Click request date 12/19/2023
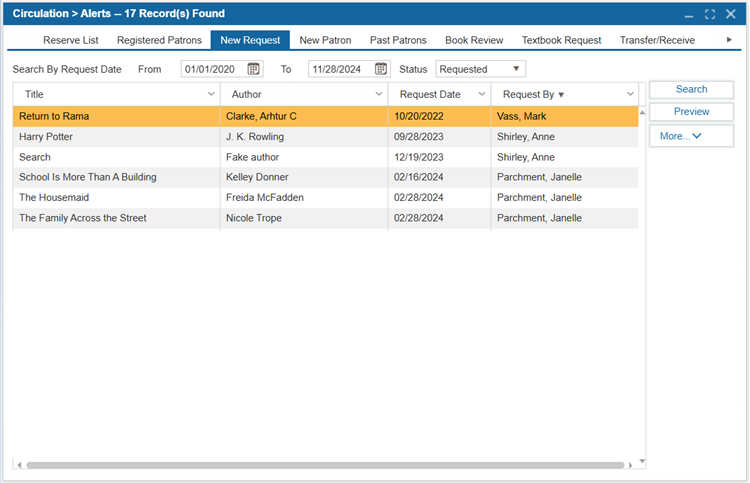This screenshot has width=750, height=483. (x=419, y=157)
